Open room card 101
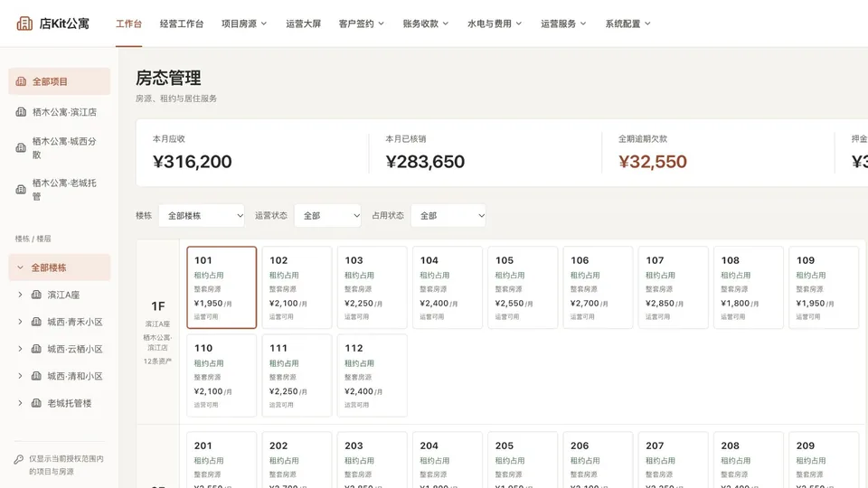 [222, 287]
